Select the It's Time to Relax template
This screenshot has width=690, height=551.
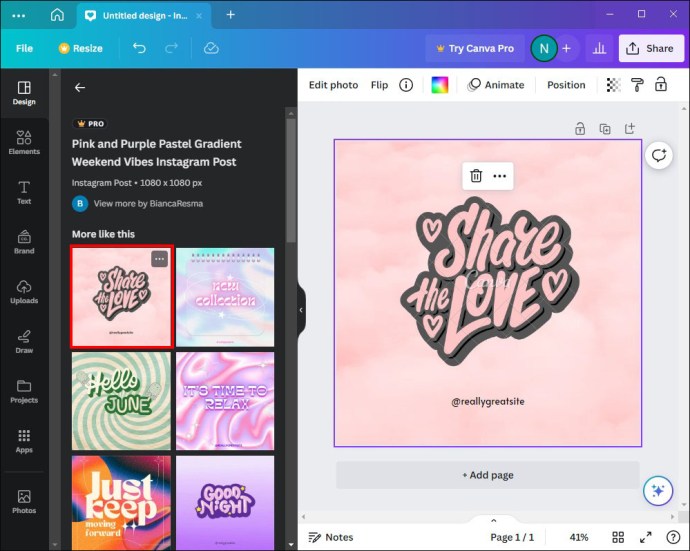click(x=225, y=400)
